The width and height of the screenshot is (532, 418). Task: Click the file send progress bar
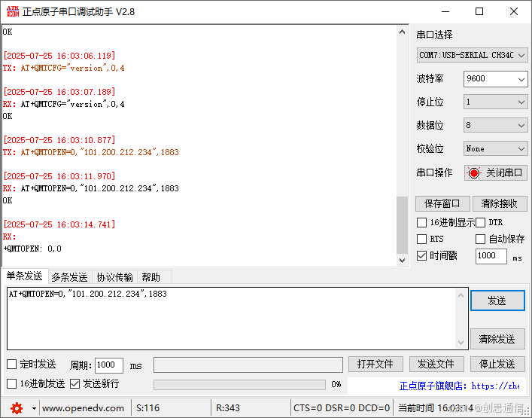pyautogui.click(x=239, y=385)
